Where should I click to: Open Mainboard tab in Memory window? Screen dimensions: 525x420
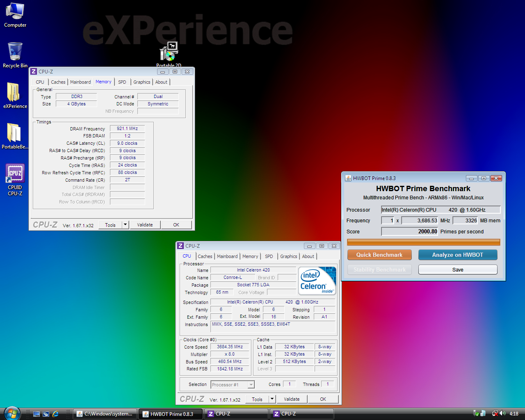click(80, 82)
